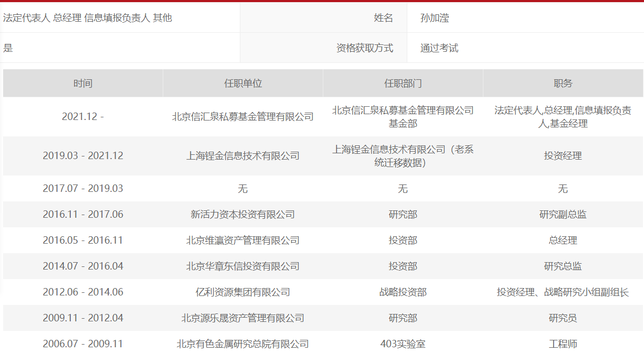The height and width of the screenshot is (361, 644).
Task: Click the 资格获取方式 label cell
Action: pos(324,48)
